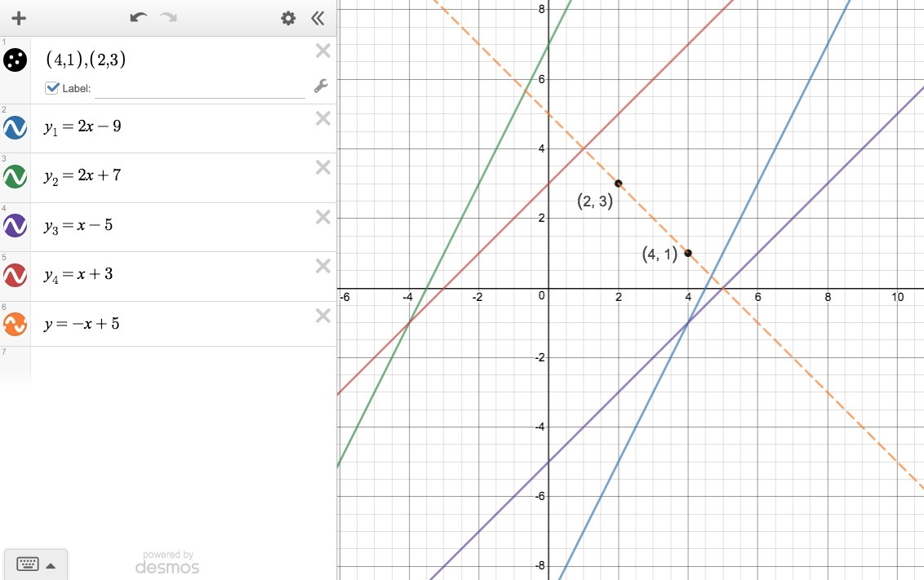Image resolution: width=924 pixels, height=580 pixels.
Task: Edit the expression y1 = 2x − 9
Action: pos(82,127)
